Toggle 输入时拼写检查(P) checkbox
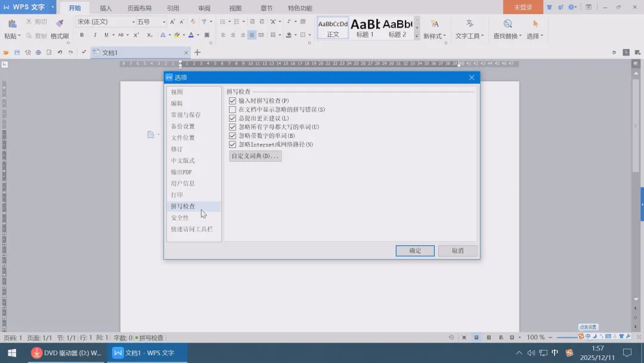Viewport: 644px width, 363px height. pyautogui.click(x=233, y=101)
